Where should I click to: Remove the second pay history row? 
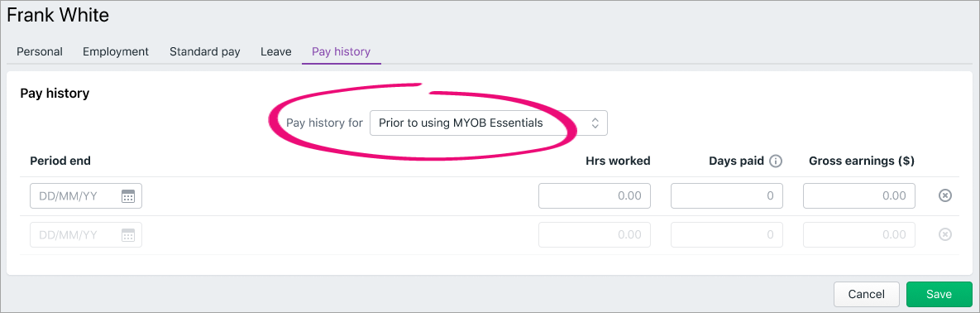click(945, 235)
